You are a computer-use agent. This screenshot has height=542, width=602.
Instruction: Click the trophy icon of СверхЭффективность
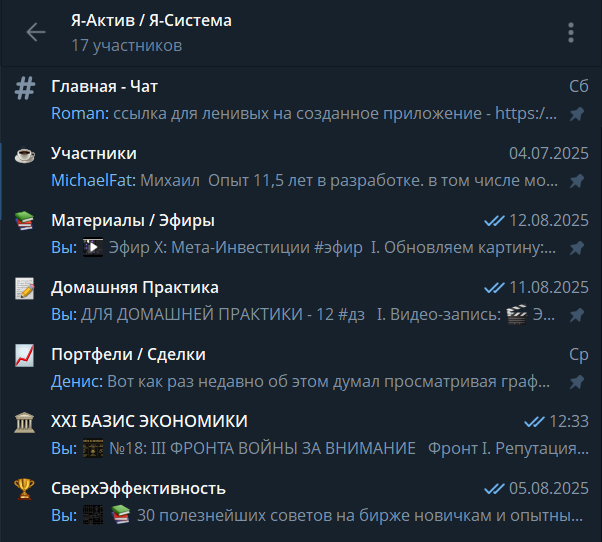tap(25, 489)
